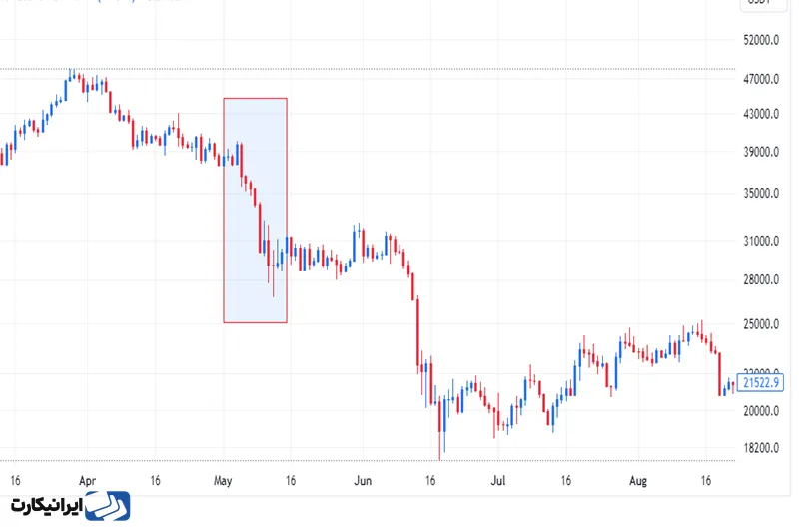Image resolution: width=799 pixels, height=532 pixels.
Task: Click the Jun label on time axis
Action: (363, 481)
